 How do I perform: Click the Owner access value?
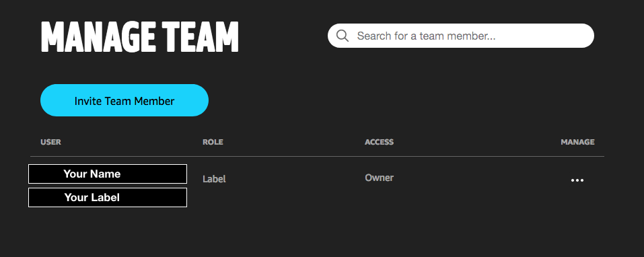(x=379, y=178)
